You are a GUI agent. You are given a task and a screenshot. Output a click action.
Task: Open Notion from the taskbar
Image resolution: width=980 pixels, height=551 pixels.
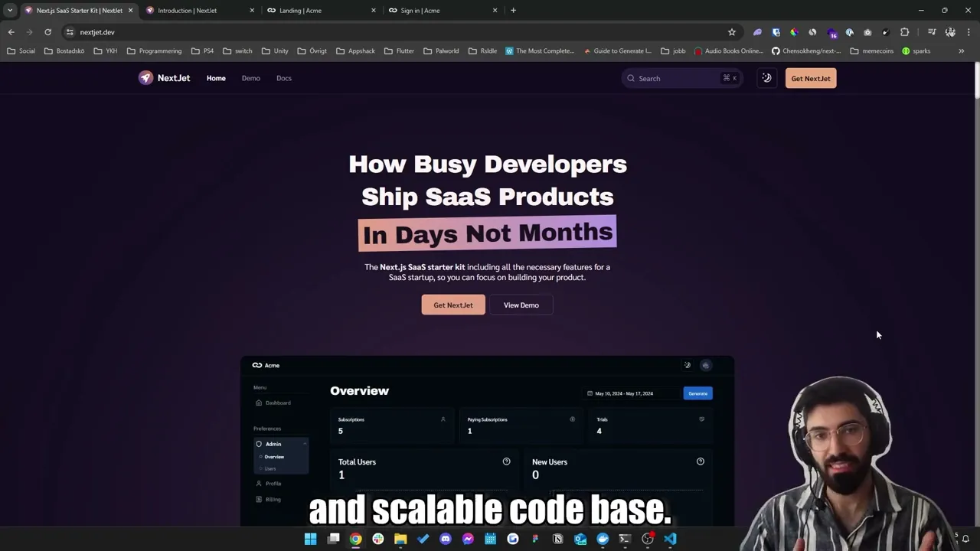558,539
